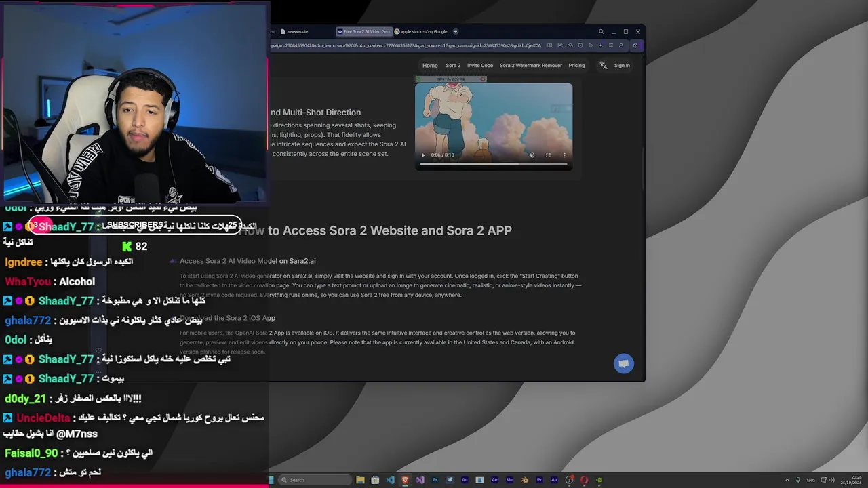Launch Visual Studio Code from taskbar
The width and height of the screenshot is (868, 488).
[390, 480]
